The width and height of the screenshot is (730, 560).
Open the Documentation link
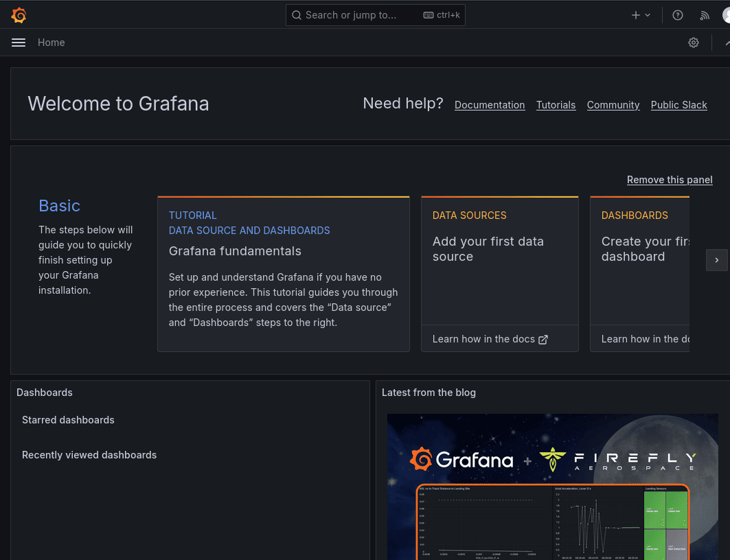point(490,105)
